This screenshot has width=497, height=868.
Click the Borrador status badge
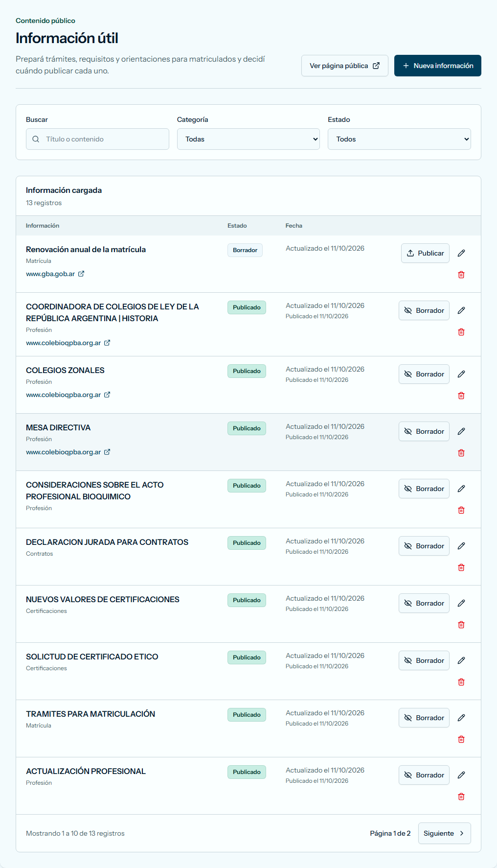[x=245, y=250]
